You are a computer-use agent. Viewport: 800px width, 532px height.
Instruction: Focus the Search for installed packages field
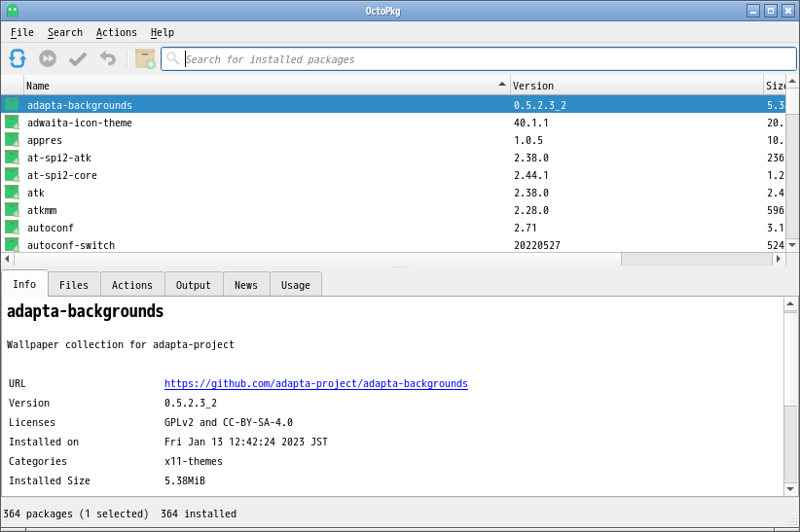pos(479,59)
